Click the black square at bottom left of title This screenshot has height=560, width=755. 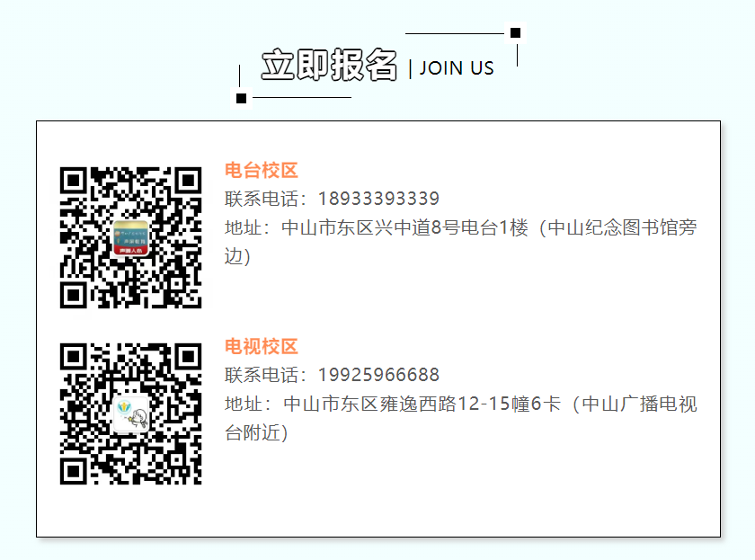coord(241,98)
